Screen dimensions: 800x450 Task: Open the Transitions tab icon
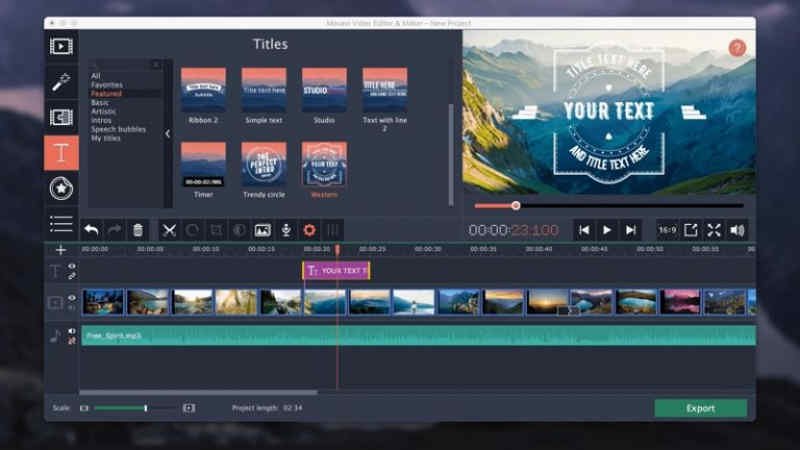(61, 117)
